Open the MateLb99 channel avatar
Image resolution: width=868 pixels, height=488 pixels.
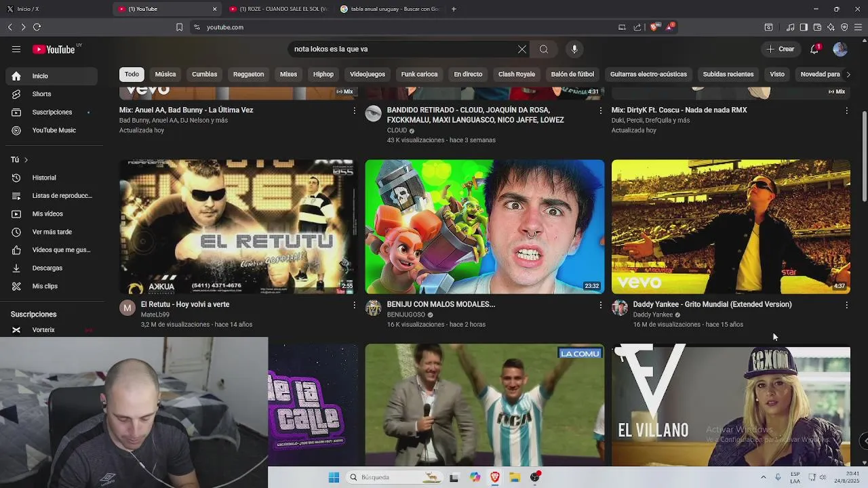127,308
